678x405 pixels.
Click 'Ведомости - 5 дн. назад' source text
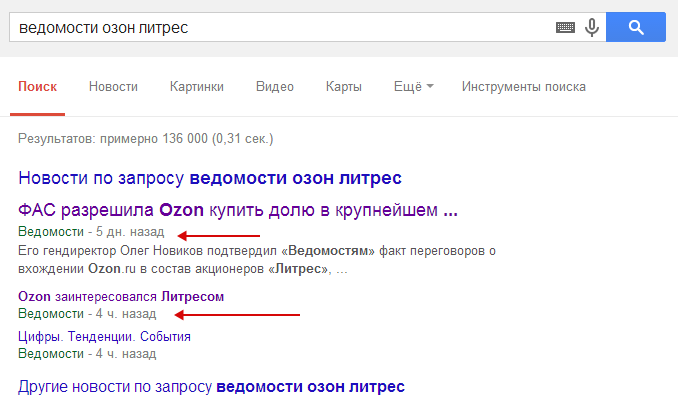91,232
